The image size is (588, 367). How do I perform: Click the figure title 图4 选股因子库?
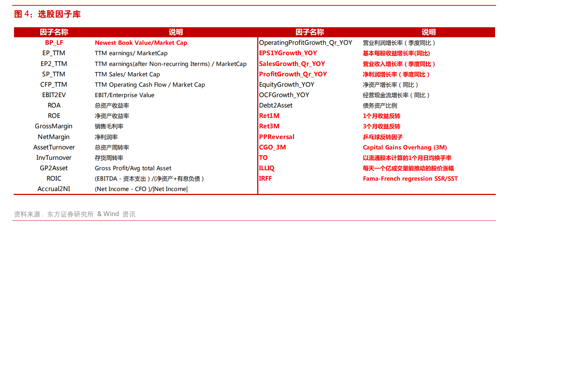47,14
